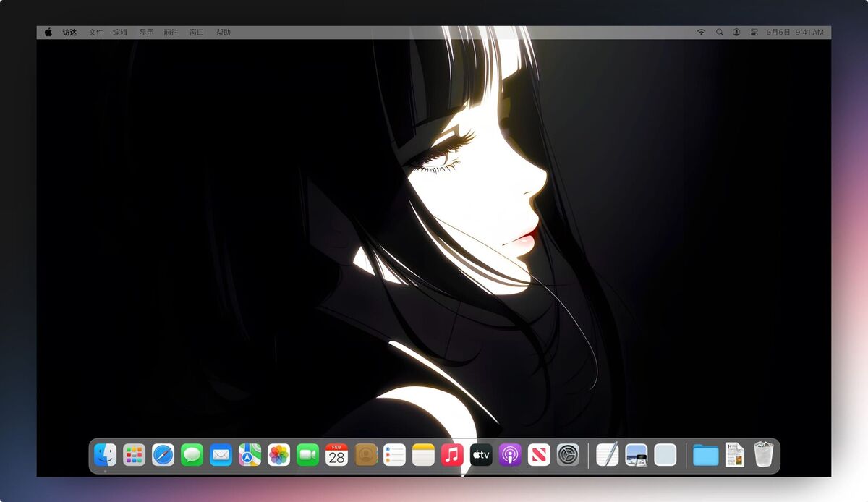Open System Preferences gear icon
This screenshot has width=868, height=502.
click(x=568, y=455)
